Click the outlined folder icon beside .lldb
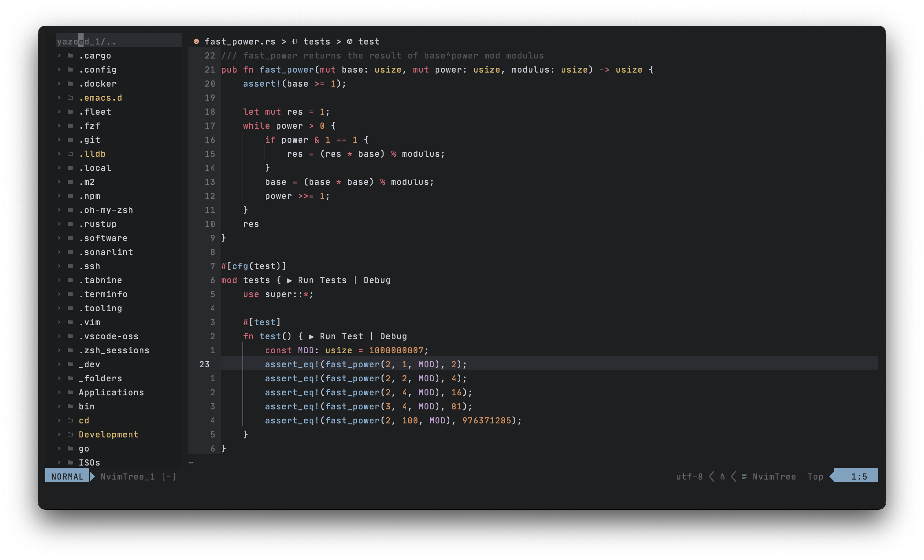The image size is (924, 560). tap(70, 154)
